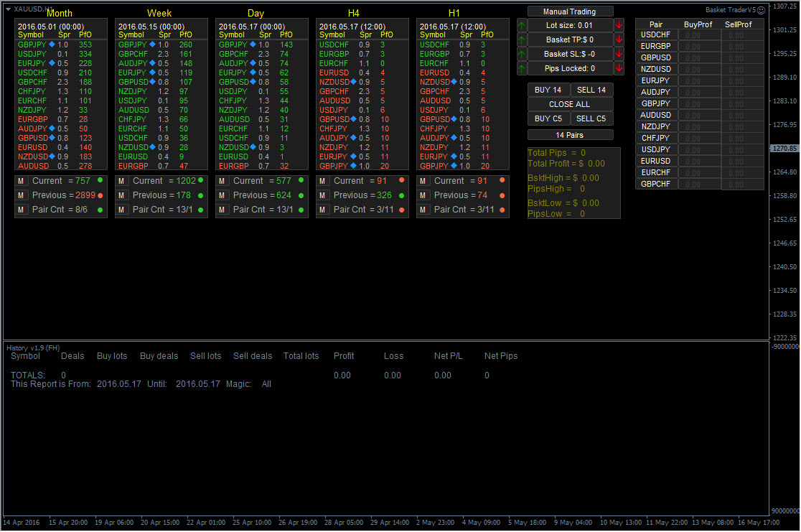Select EURCHF in the Pair list
The image size is (801, 532).
pyautogui.click(x=657, y=173)
